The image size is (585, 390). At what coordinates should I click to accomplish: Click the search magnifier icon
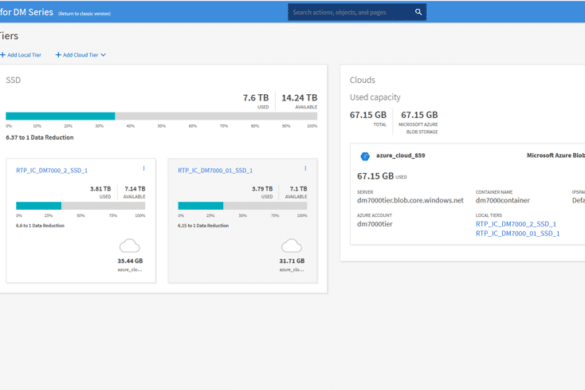(418, 12)
